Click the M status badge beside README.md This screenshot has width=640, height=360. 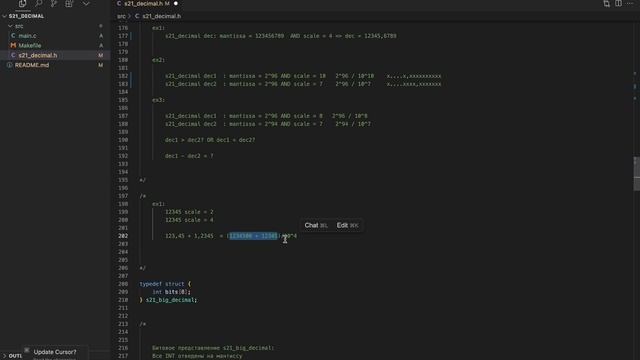101,65
